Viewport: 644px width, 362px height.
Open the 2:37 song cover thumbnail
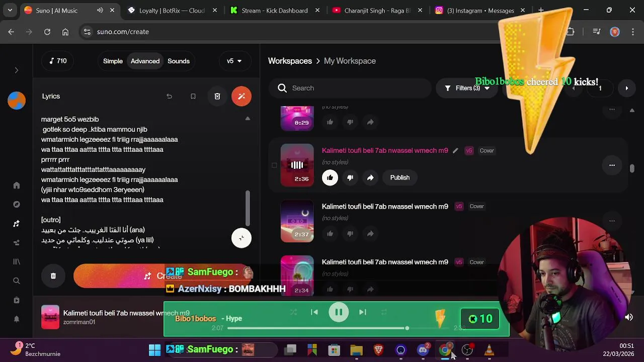pos(297,221)
